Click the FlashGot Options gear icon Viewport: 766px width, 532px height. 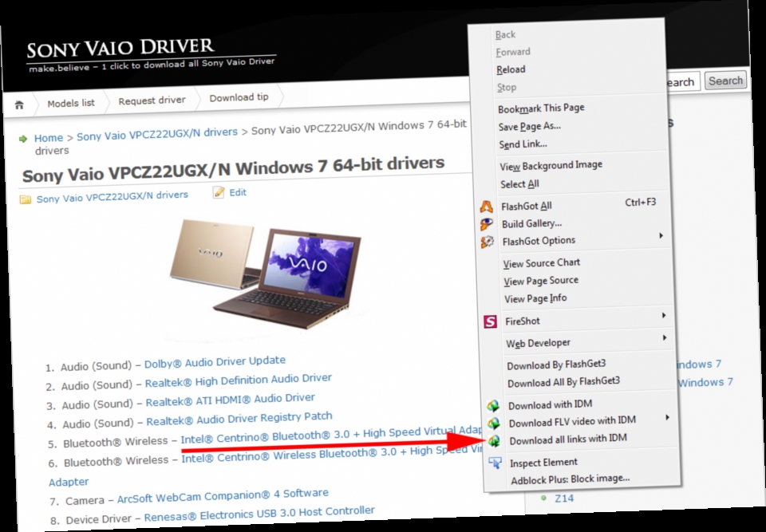[487, 242]
